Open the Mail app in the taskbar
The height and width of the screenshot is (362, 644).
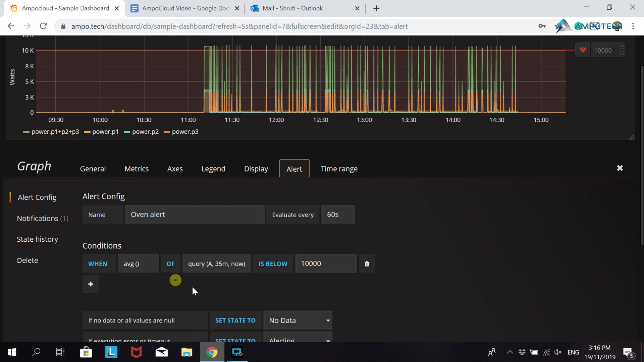click(x=161, y=352)
